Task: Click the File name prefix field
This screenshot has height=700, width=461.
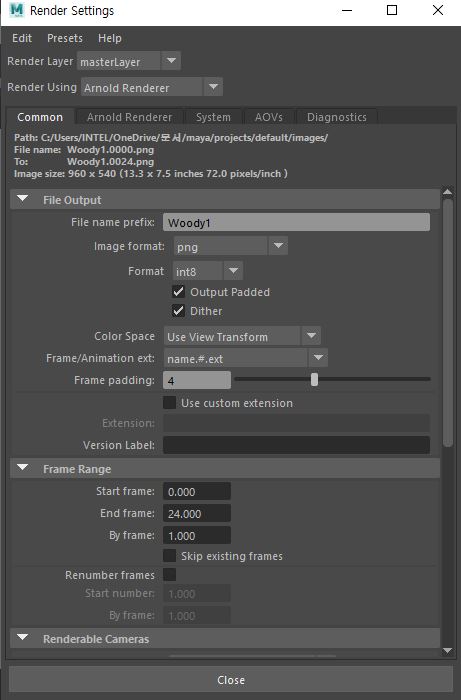Action: (x=296, y=222)
